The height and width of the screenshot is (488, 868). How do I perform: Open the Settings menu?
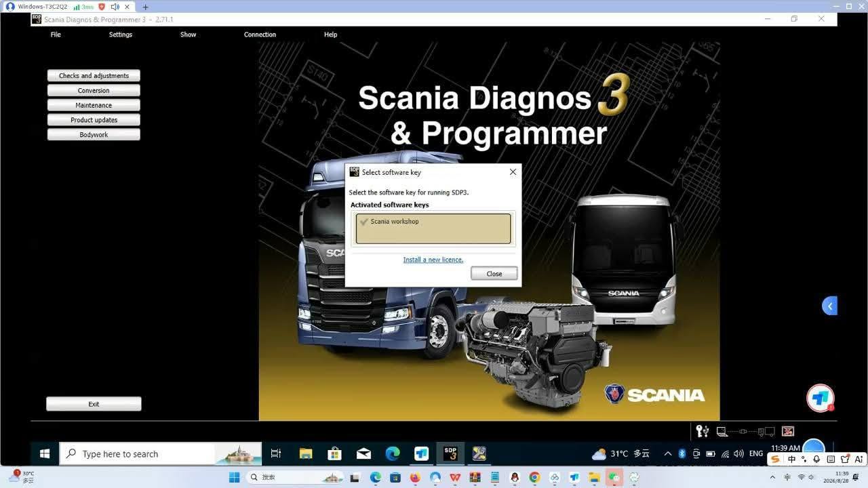pyautogui.click(x=121, y=35)
